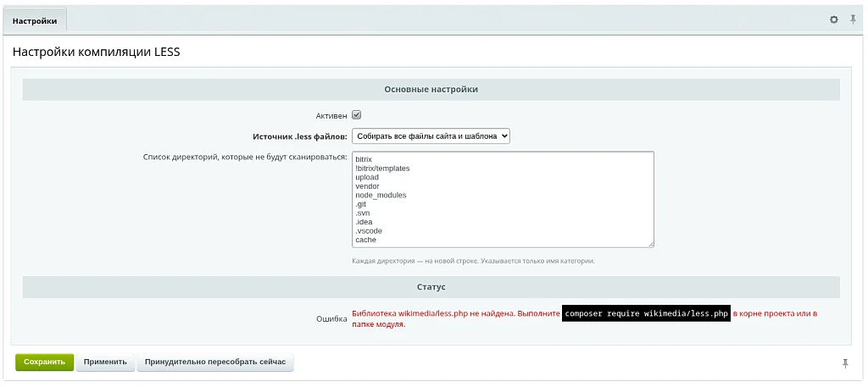The height and width of the screenshot is (387, 868).
Task: Click the 'vendor' line in textarea
Action: click(x=367, y=186)
